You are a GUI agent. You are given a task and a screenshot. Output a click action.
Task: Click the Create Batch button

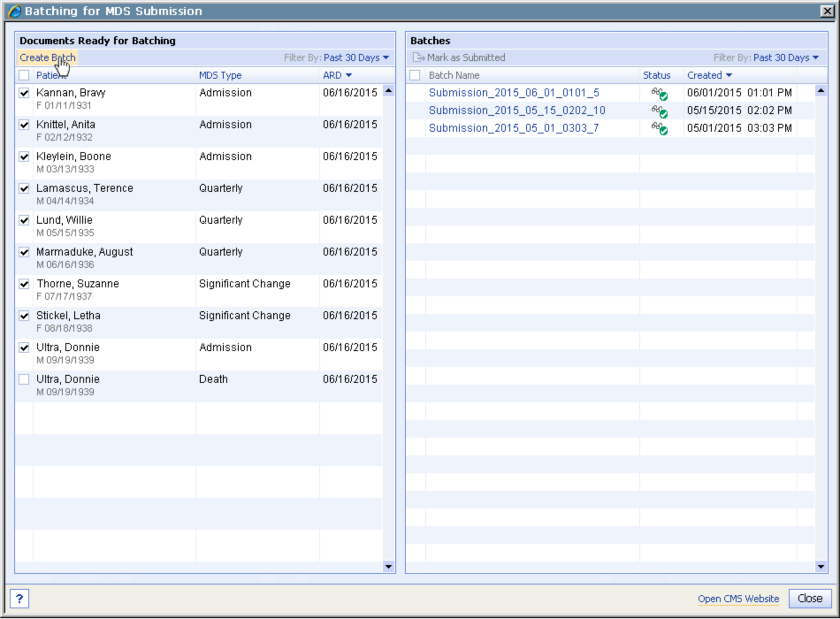pyautogui.click(x=47, y=57)
